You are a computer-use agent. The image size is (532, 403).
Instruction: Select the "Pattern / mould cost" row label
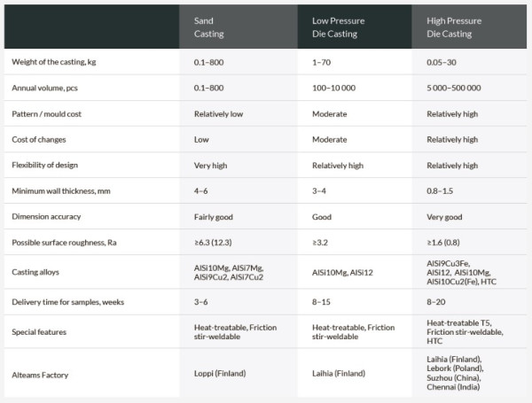pyautogui.click(x=51, y=113)
